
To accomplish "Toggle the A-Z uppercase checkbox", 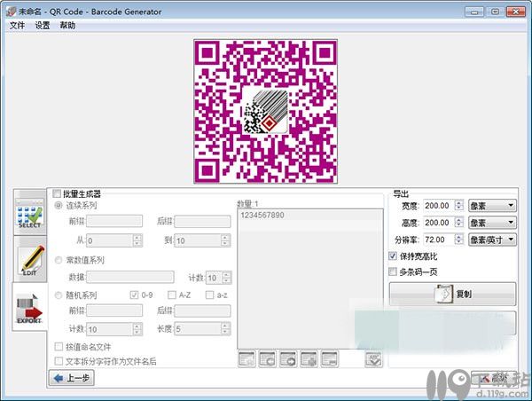I will pos(172,295).
